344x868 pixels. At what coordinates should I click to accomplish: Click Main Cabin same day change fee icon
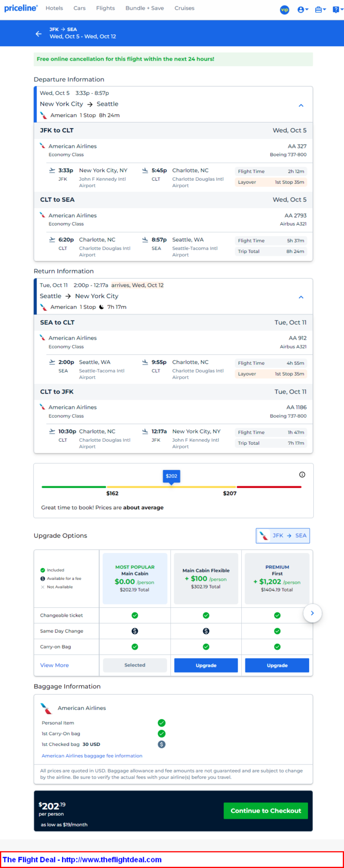[135, 631]
